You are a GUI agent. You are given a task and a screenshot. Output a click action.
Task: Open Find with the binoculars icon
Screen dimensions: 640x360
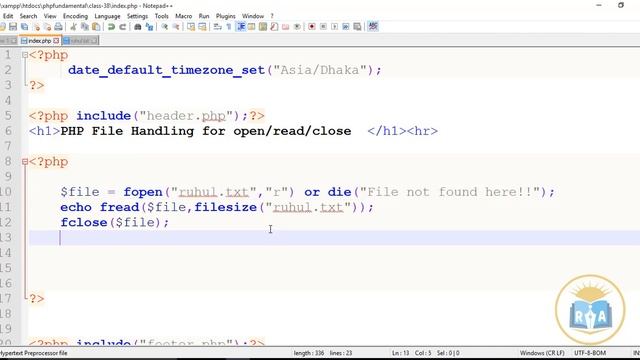coord(138,27)
